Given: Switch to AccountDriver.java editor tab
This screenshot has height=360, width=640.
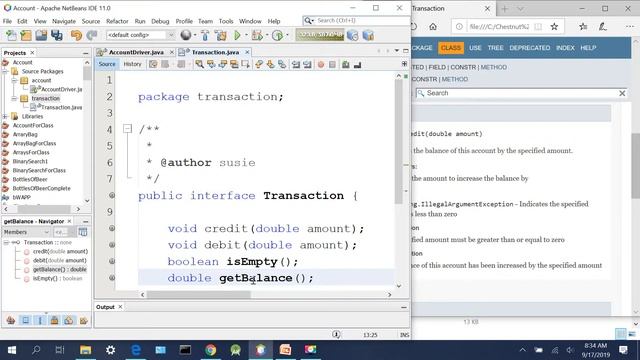Looking at the screenshot, I should tap(136, 52).
